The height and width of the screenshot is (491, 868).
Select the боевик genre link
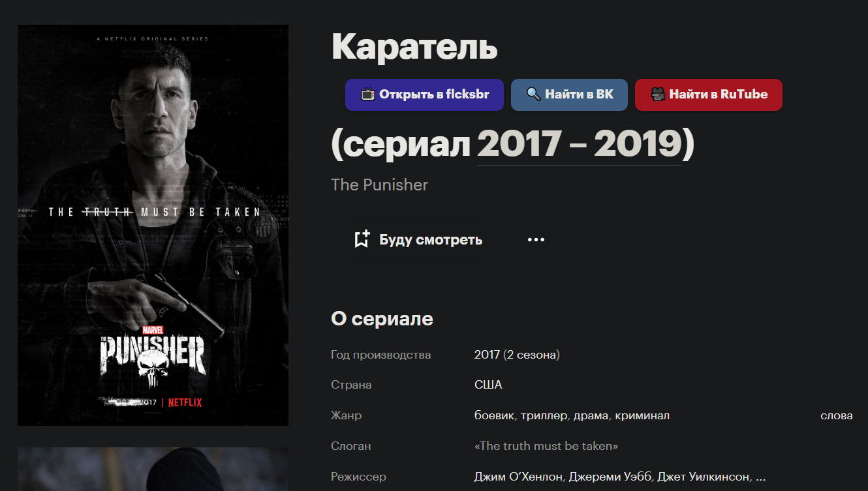click(495, 415)
